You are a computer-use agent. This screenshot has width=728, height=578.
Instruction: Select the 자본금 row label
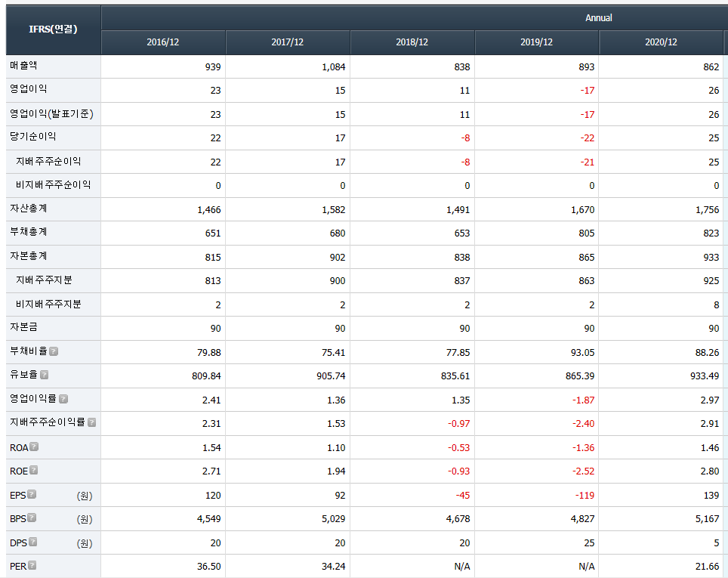[x=23, y=327]
